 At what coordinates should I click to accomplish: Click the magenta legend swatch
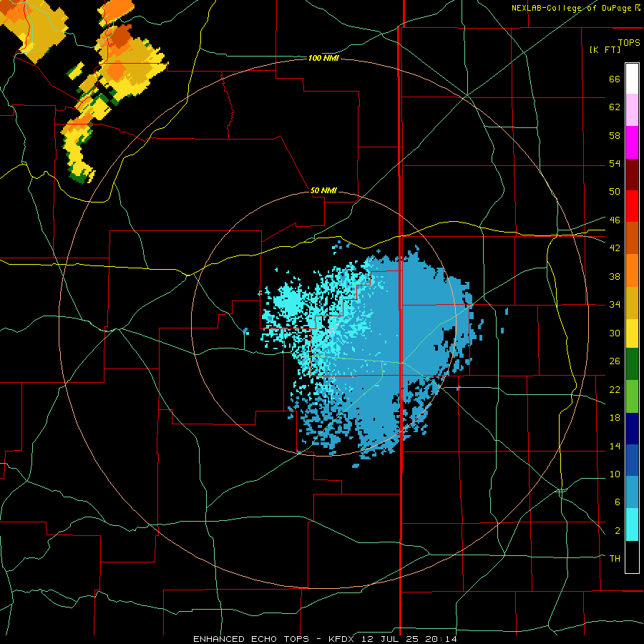632,142
